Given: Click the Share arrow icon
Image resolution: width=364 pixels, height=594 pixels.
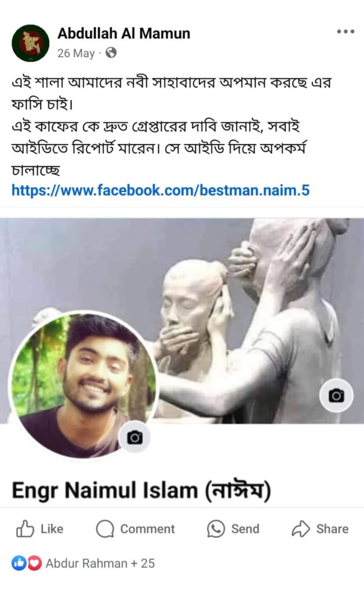Looking at the screenshot, I should (301, 528).
